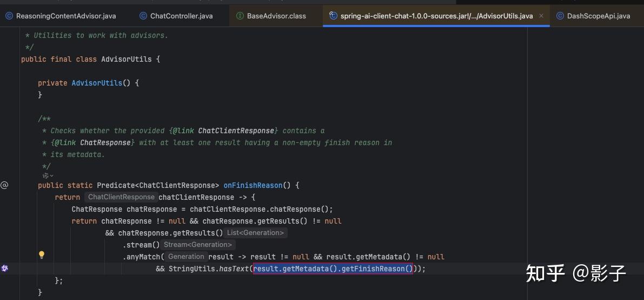Image resolution: width=644 pixels, height=300 pixels.
Task: Click the .anyMatch( call
Action: 143,257
